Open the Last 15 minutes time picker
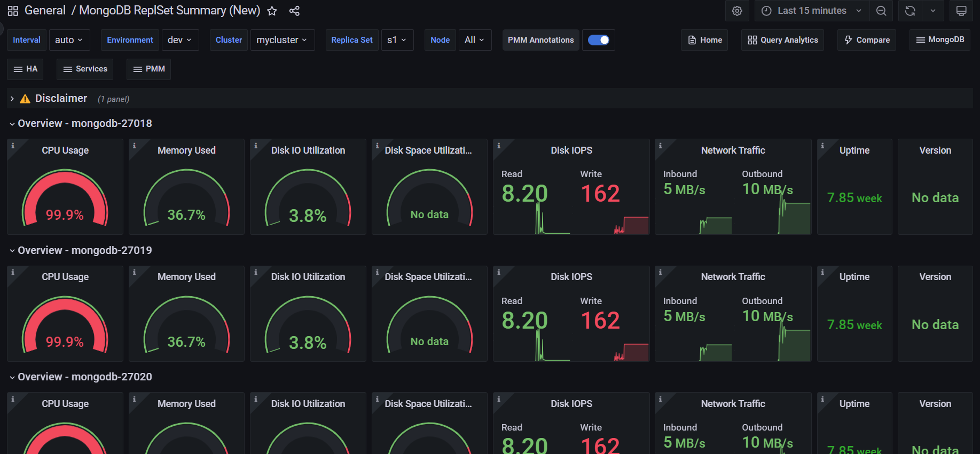 (x=811, y=11)
